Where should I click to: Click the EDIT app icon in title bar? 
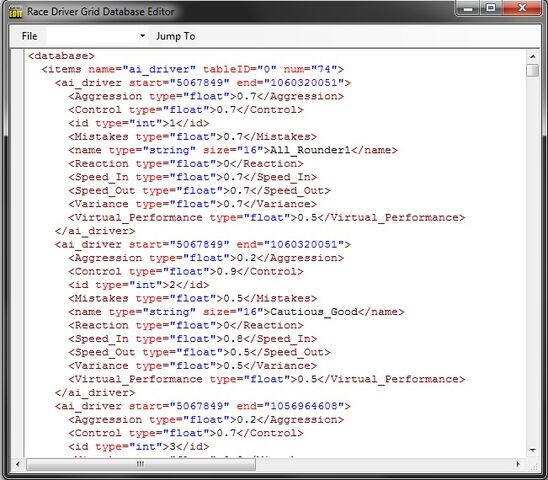click(16, 12)
